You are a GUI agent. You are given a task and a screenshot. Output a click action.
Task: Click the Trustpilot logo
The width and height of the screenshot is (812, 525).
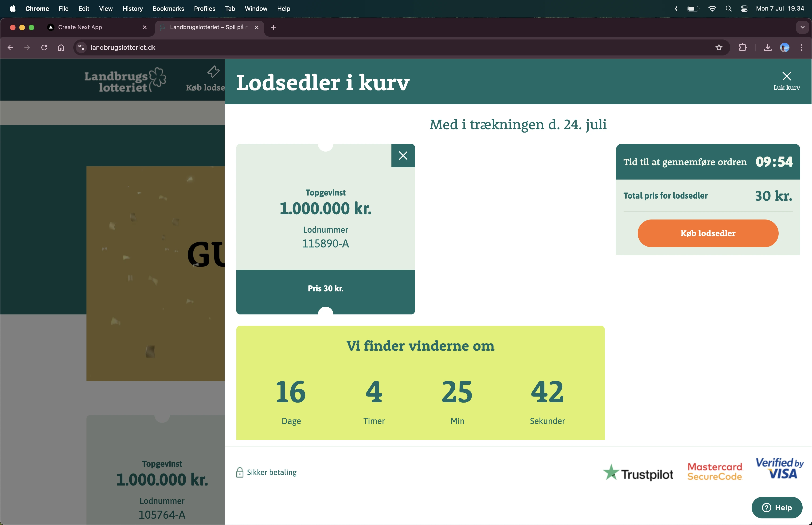click(638, 473)
